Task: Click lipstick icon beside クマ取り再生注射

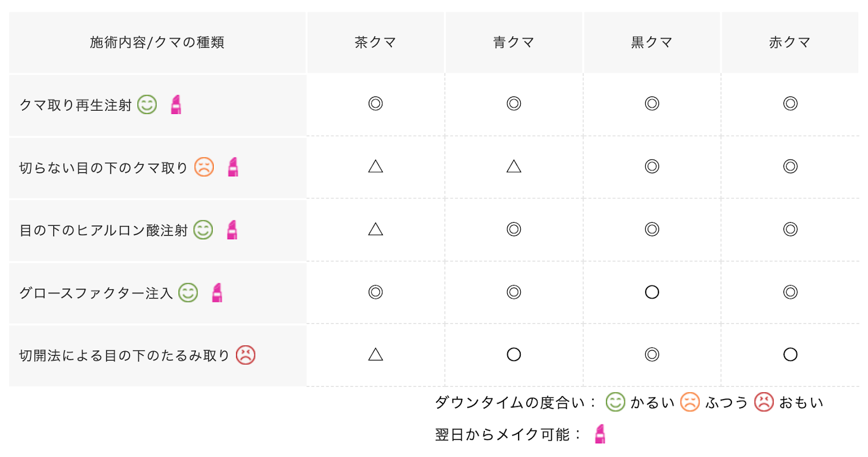Action: (176, 104)
